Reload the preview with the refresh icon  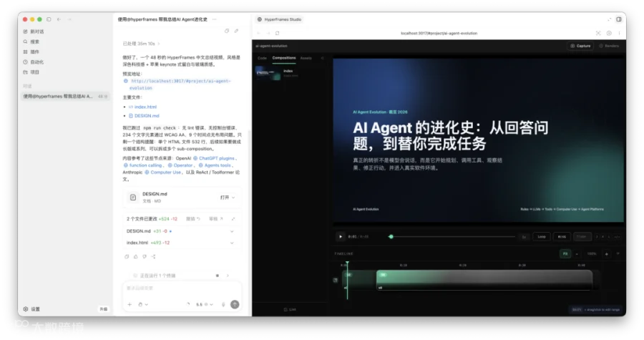click(277, 33)
